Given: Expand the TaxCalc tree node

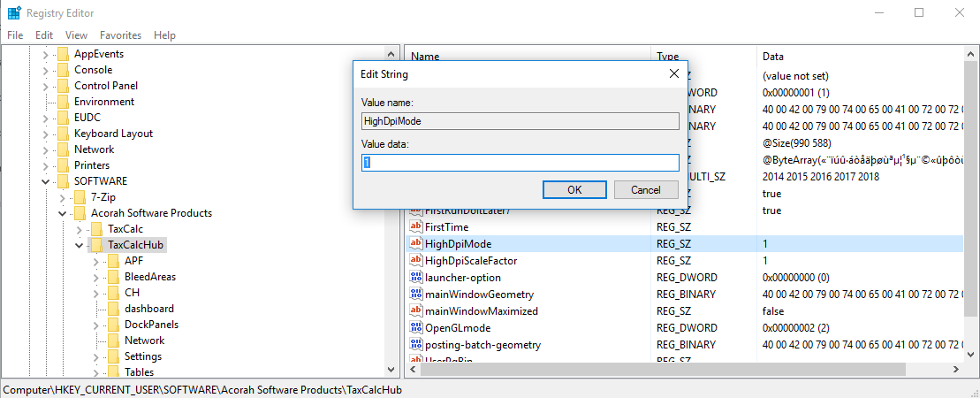Looking at the screenshot, I should 79,229.
